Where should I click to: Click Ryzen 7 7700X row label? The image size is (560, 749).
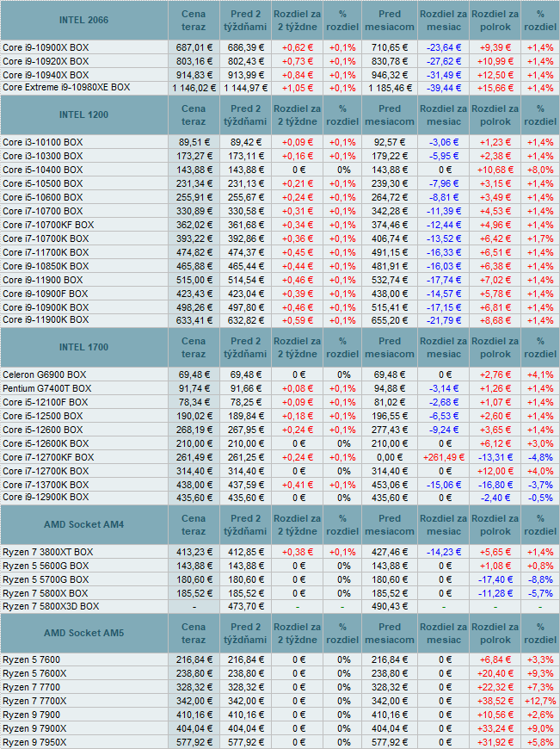click(x=34, y=702)
